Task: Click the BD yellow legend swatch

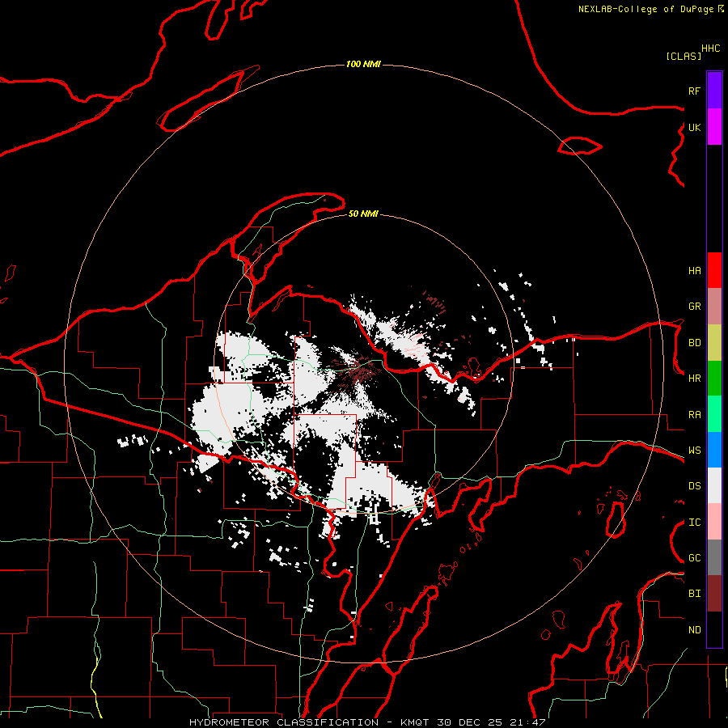Action: coord(714,342)
